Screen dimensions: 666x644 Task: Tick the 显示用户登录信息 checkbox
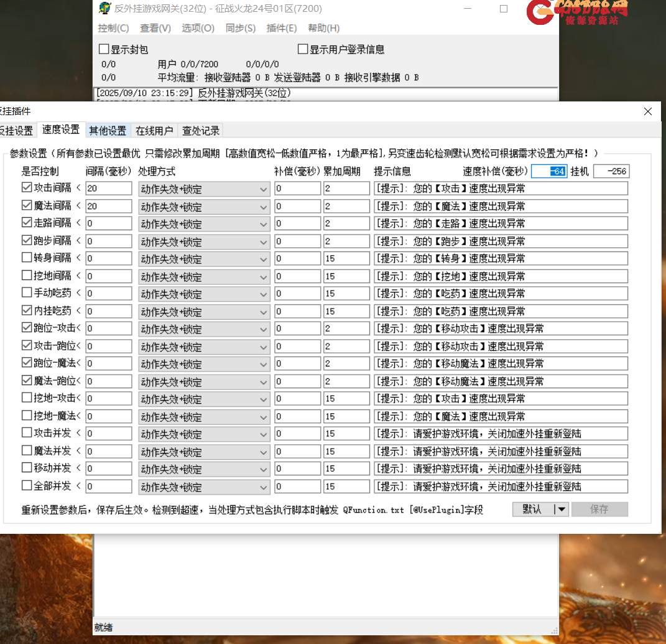coord(303,49)
